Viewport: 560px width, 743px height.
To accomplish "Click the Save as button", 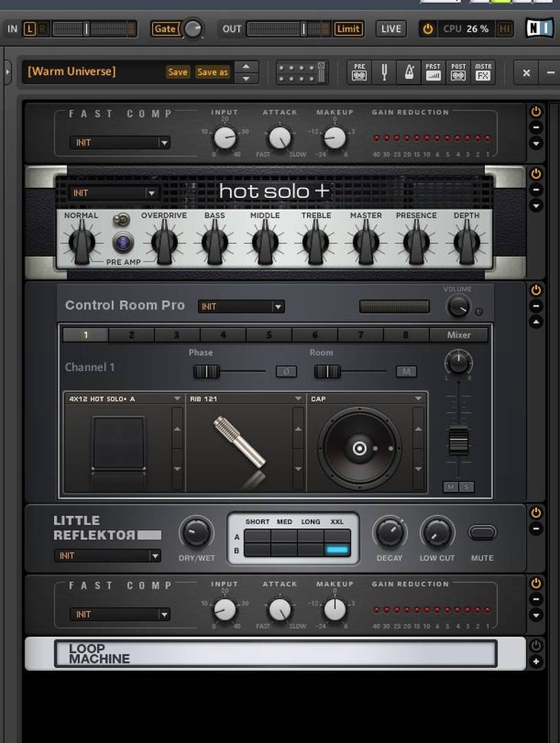I will pos(213,72).
